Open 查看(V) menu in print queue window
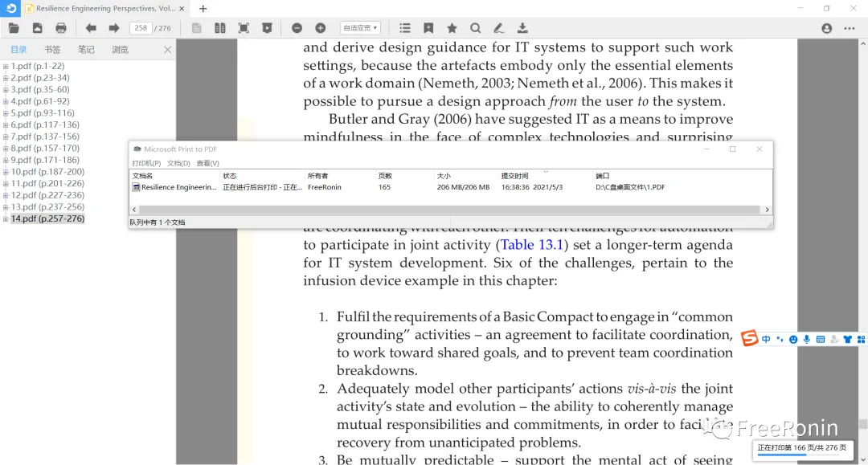The height and width of the screenshot is (465, 868). coord(207,163)
